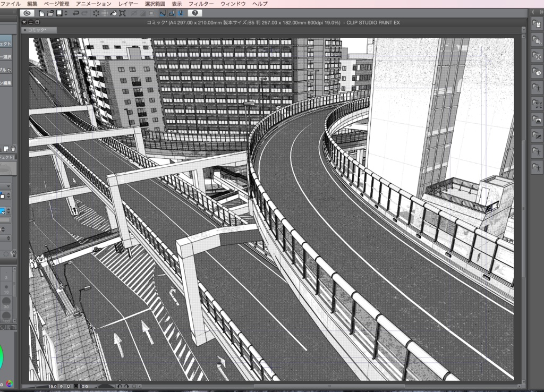Image resolution: width=544 pixels, height=392 pixels.
Task: Open material folder with layout grid icon
Action: pos(537,24)
